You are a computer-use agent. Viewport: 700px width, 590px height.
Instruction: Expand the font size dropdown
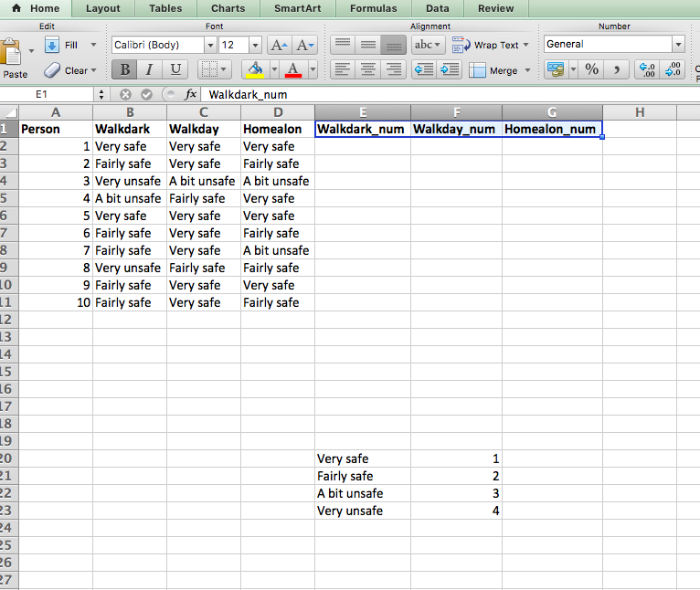[255, 45]
